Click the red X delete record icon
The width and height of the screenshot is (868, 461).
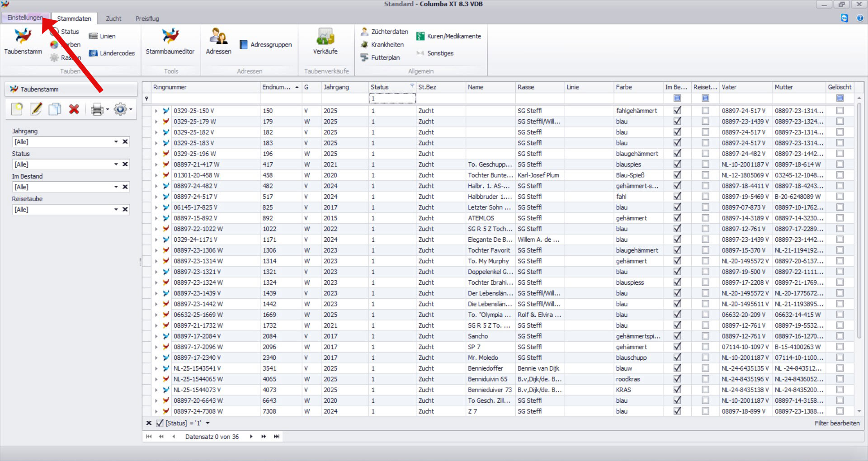pyautogui.click(x=74, y=109)
